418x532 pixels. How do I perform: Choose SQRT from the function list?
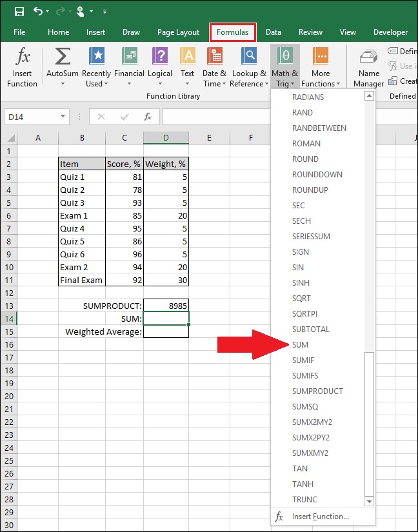tap(301, 298)
